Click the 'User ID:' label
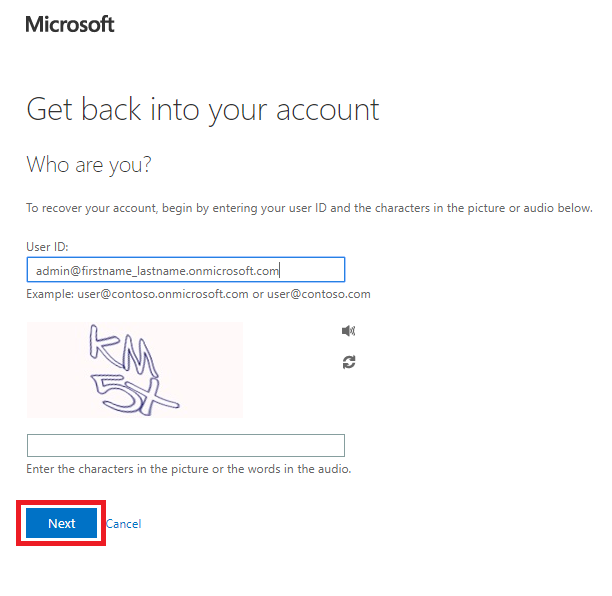The width and height of the screenshot is (612, 596). pyautogui.click(x=47, y=247)
